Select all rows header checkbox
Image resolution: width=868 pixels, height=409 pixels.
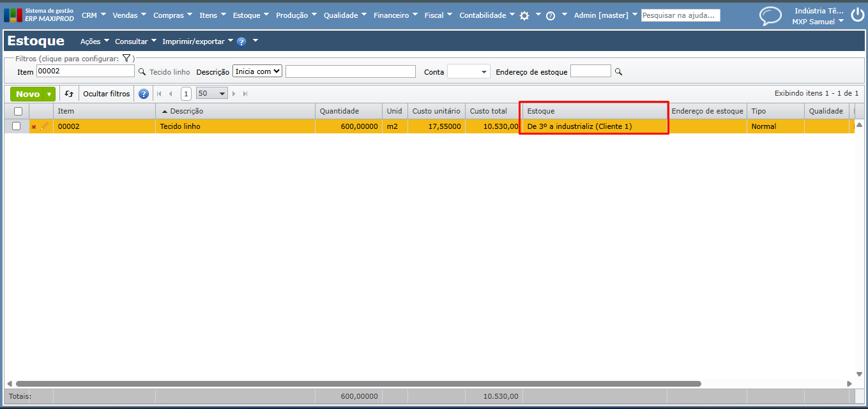pos(18,111)
